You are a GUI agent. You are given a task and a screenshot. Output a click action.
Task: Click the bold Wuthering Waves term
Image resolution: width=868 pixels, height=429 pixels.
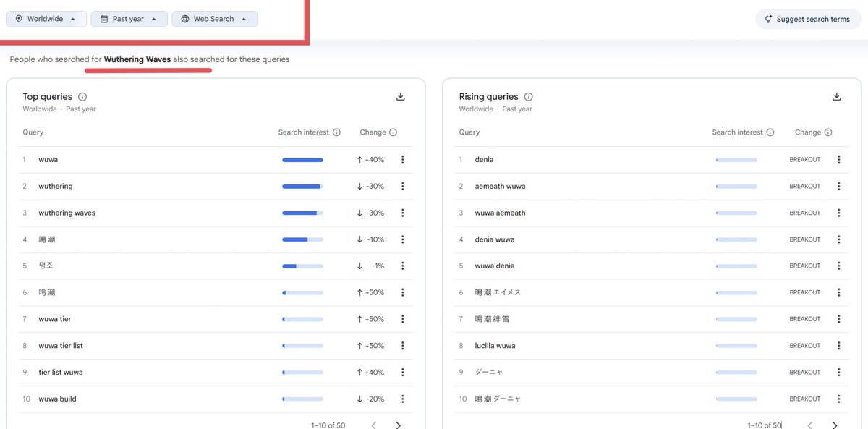[x=137, y=59]
